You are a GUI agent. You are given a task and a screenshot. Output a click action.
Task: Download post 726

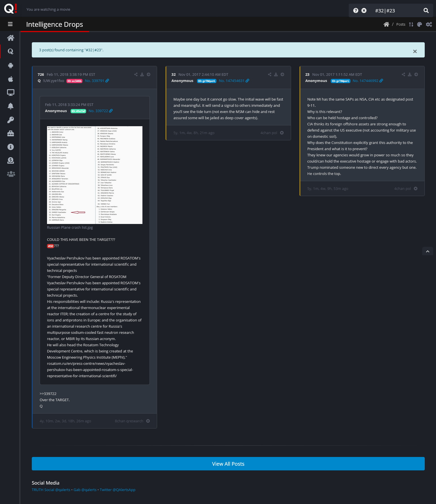tap(142, 74)
